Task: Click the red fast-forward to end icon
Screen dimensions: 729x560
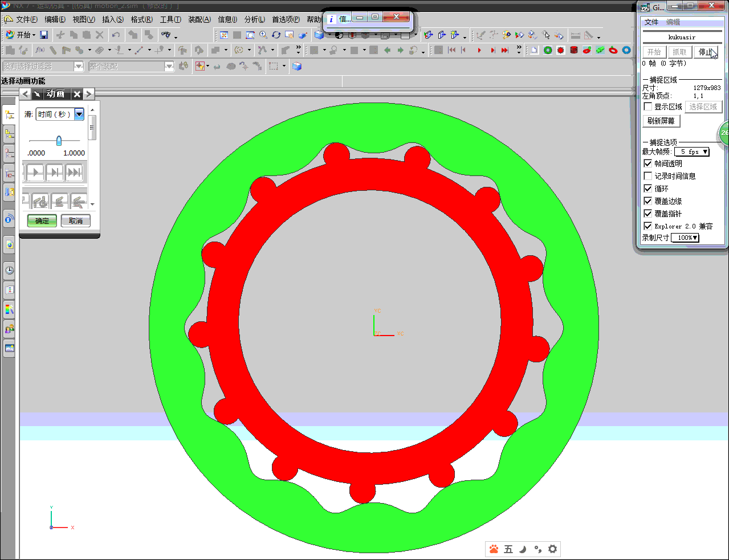Action: click(x=505, y=50)
